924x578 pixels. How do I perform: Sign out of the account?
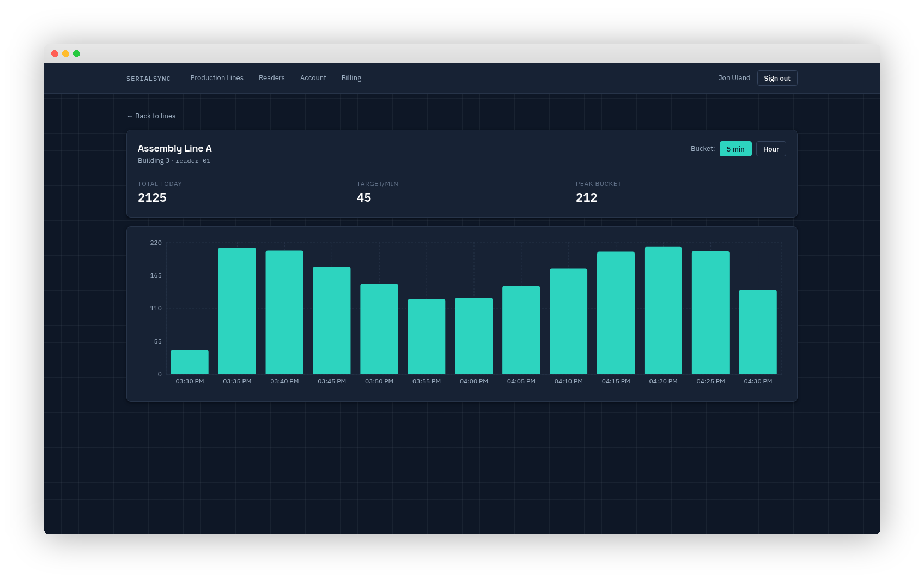point(777,78)
